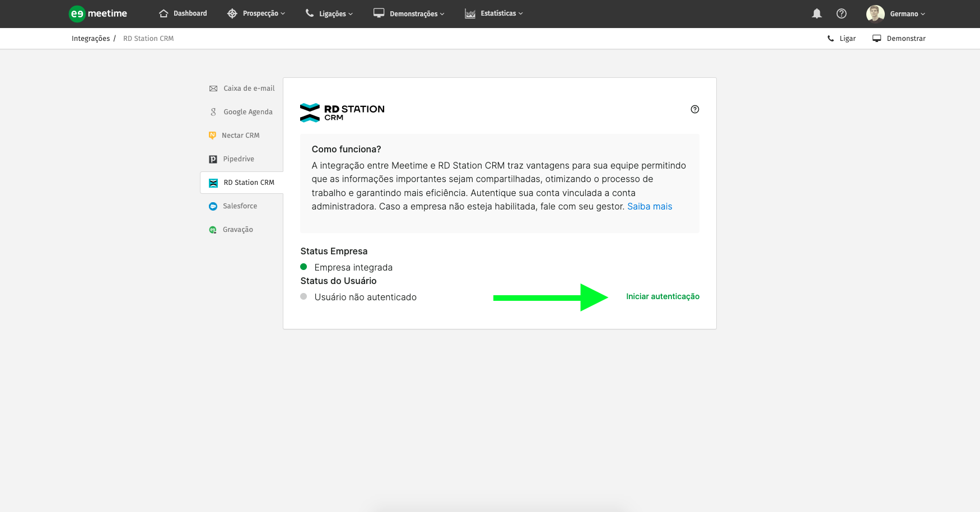Open the Dashboard home icon

coord(164,13)
